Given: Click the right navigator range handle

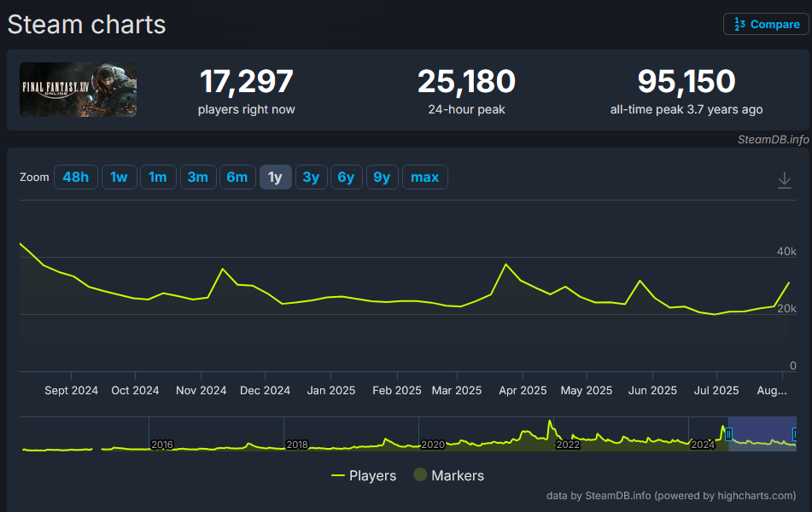Looking at the screenshot, I should pos(796,433).
